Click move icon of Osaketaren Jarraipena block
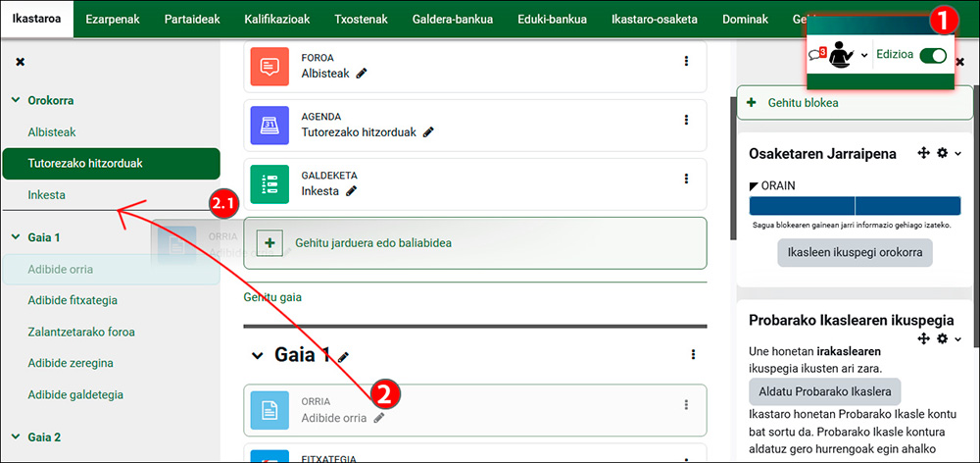 tap(924, 153)
